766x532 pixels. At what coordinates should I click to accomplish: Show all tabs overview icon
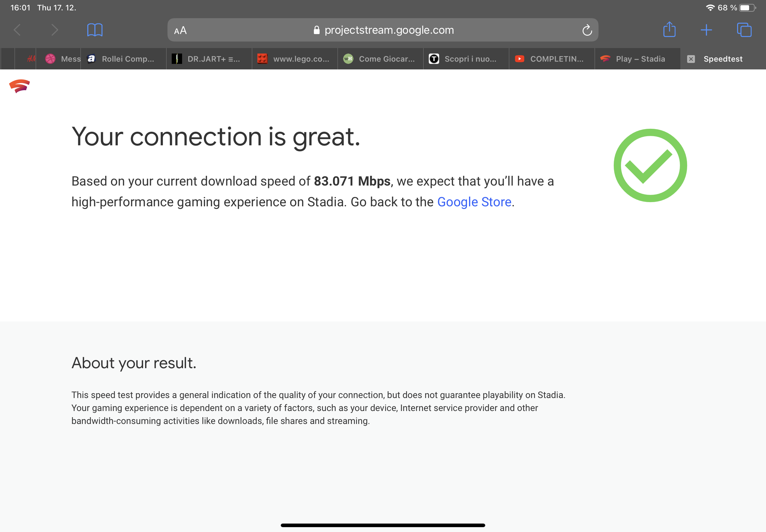[744, 30]
